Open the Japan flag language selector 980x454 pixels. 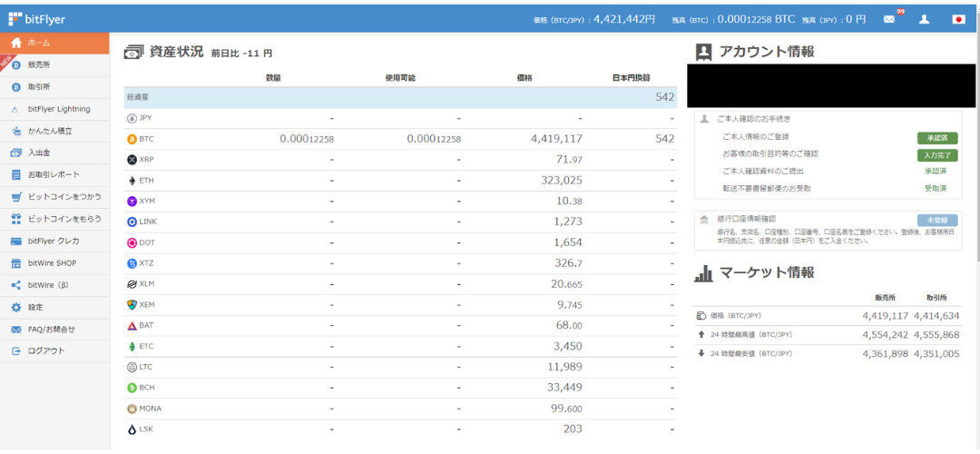tap(958, 19)
